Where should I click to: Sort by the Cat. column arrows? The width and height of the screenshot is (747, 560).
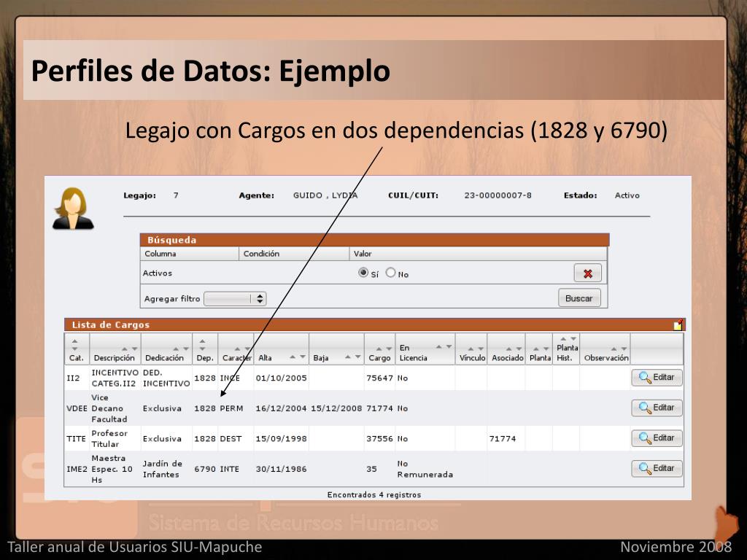75,345
